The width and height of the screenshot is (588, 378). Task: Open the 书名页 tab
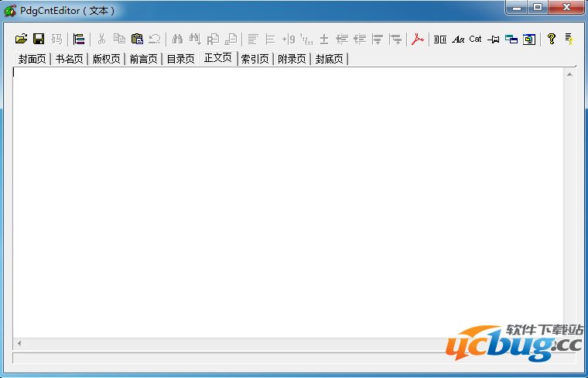69,59
